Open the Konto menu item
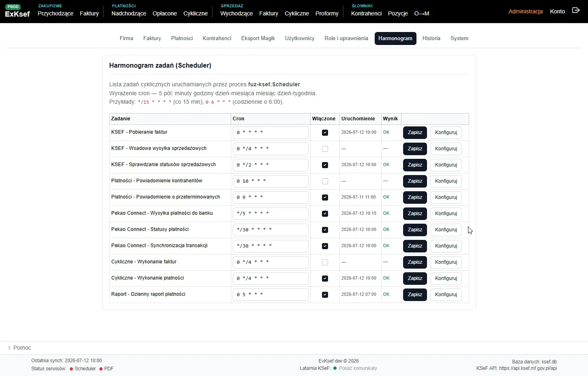The height and width of the screenshot is (376, 588). 558,11
